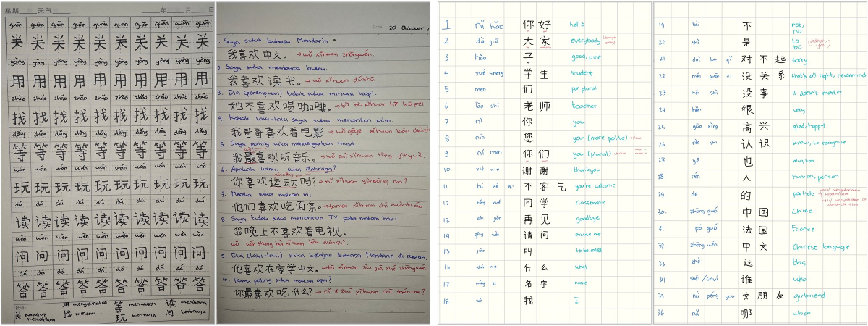Image resolution: width=868 pixels, height=326 pixels.
Task: Click the characters 学生 in row 4
Action: (x=537, y=73)
